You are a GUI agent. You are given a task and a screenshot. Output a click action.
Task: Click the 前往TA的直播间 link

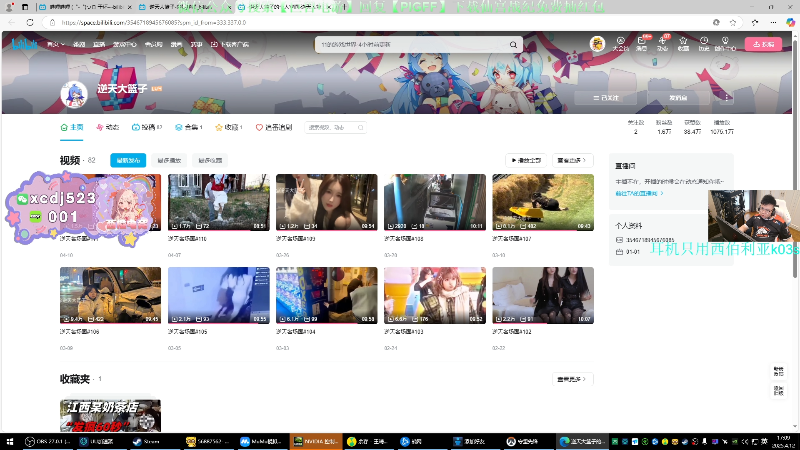(x=639, y=193)
